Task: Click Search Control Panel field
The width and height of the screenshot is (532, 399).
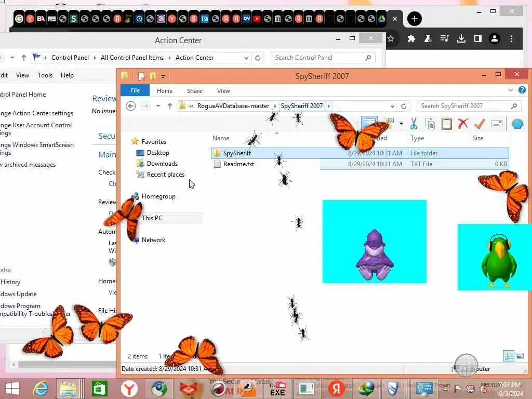Action: (323, 58)
